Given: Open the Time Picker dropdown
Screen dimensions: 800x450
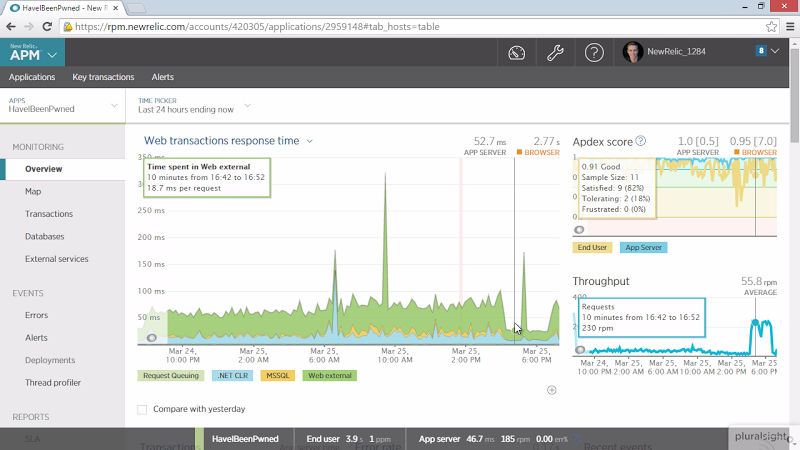Looking at the screenshot, I should pyautogui.click(x=194, y=106).
